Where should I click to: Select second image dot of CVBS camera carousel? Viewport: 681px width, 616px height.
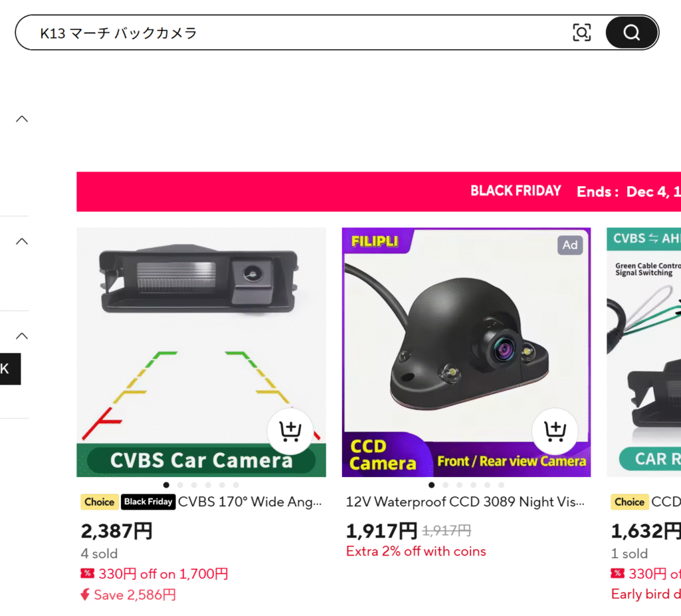pos(180,485)
